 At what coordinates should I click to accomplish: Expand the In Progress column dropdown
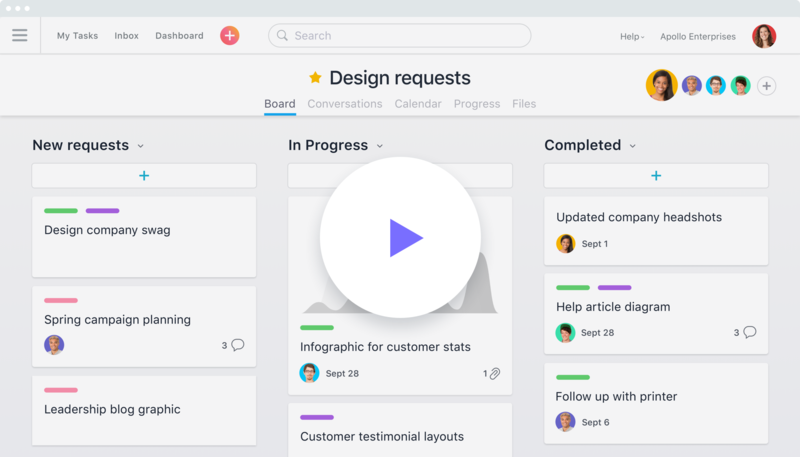(x=380, y=146)
